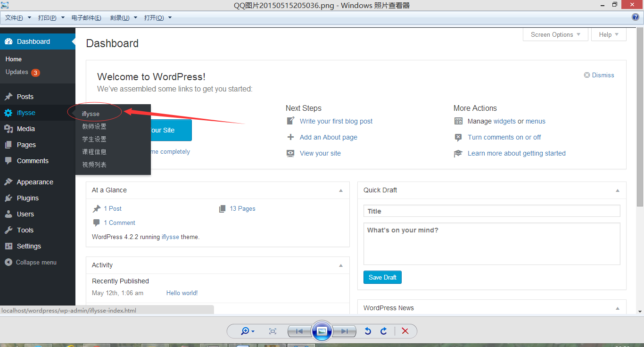Click the Save Draft button
Image resolution: width=644 pixels, height=347 pixels.
tap(382, 277)
